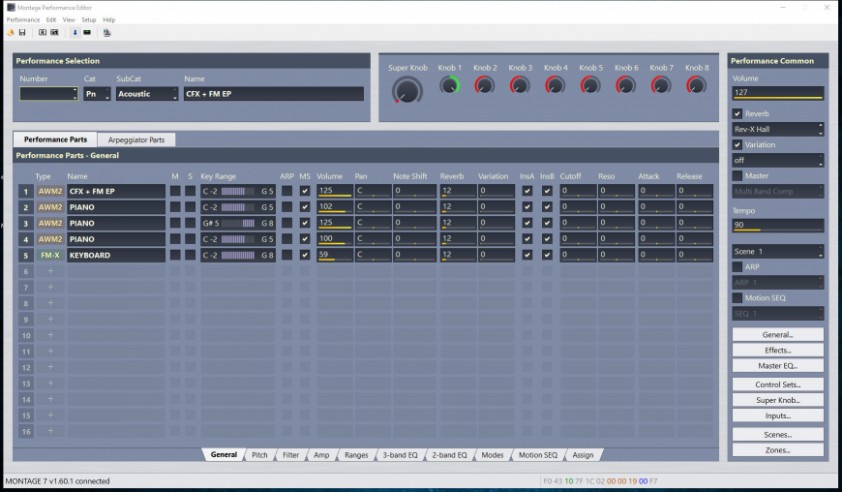This screenshot has height=492, width=842.
Task: Open the Control Sets... button
Action: (777, 384)
